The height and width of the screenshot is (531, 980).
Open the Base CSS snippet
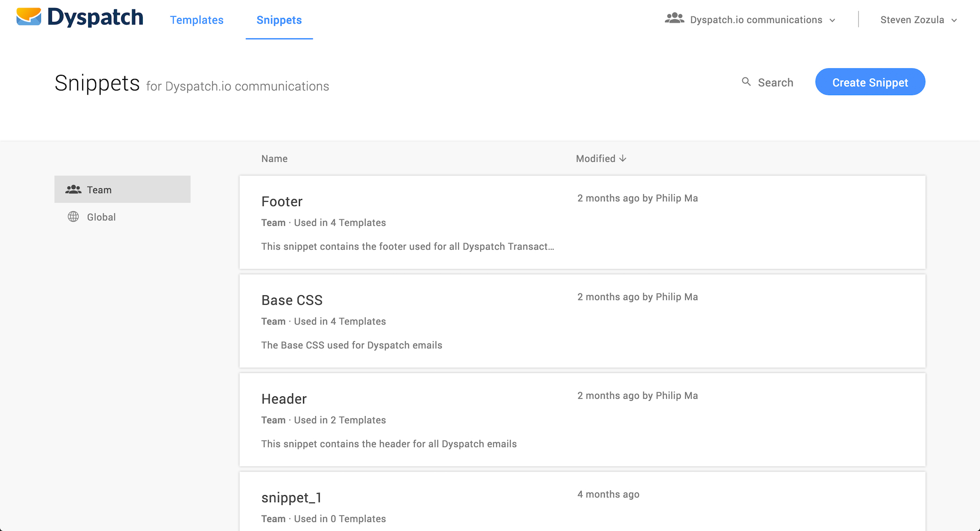(x=582, y=321)
